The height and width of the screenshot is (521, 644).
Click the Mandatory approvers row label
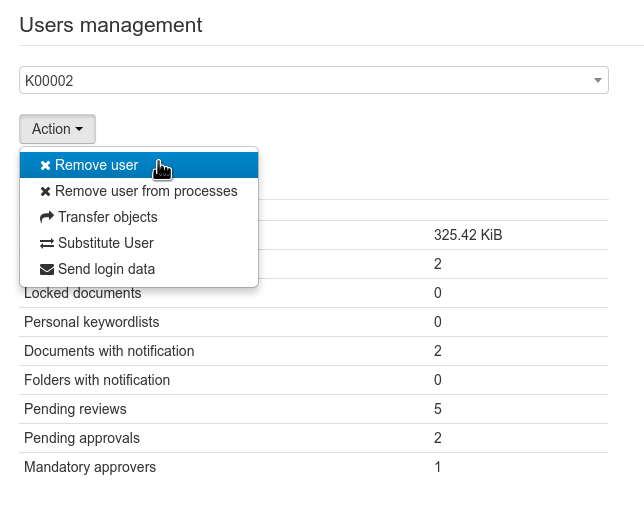(x=90, y=468)
